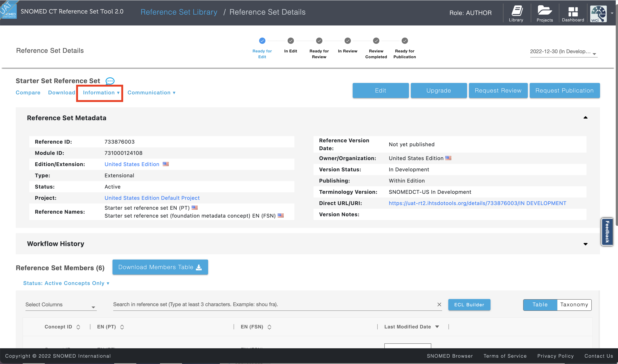Image resolution: width=618 pixels, height=364 pixels.
Task: Open Contact Us footer link
Action: (x=599, y=356)
